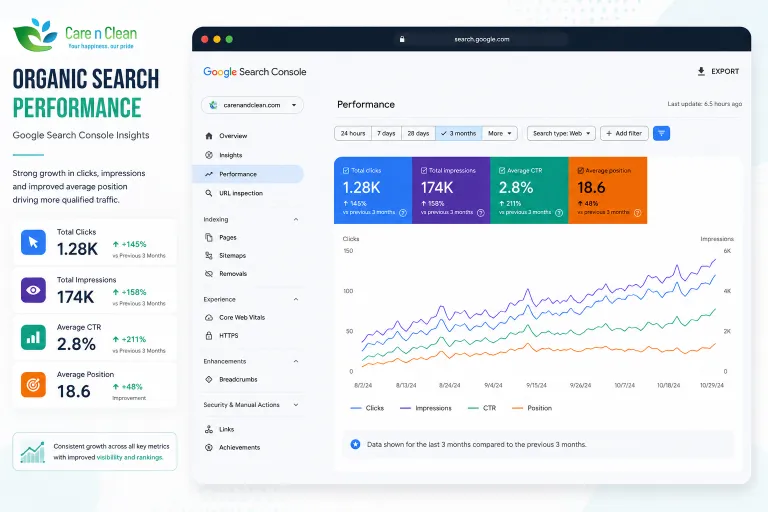Viewport: 768px width, 512px height.
Task: Click the Position orange legend entry
Action: click(x=532, y=408)
